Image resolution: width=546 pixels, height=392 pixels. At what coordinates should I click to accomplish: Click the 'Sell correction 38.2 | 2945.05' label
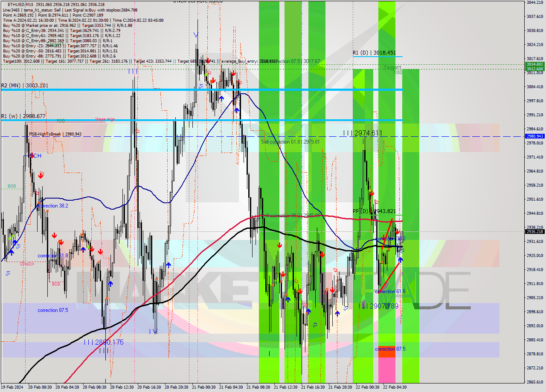pyautogui.click(x=290, y=216)
